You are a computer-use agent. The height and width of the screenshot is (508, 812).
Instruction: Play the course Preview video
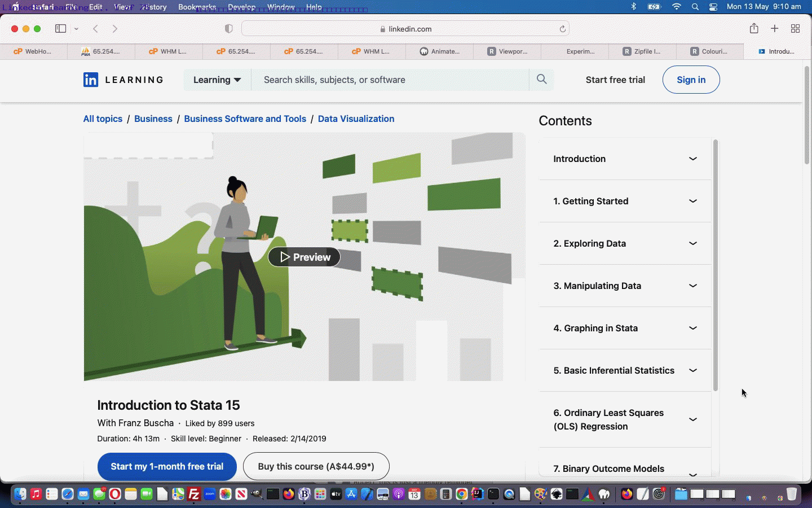(304, 257)
